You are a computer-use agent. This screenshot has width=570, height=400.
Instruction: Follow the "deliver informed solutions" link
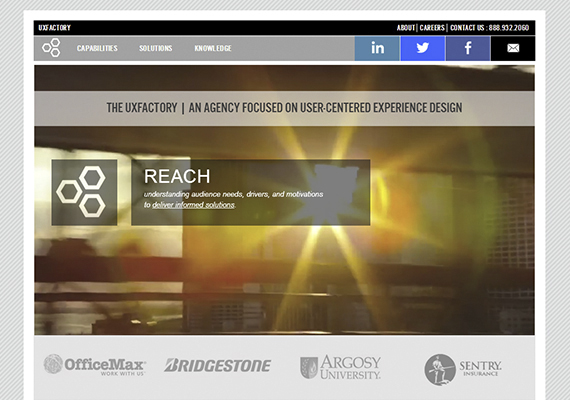pyautogui.click(x=193, y=205)
